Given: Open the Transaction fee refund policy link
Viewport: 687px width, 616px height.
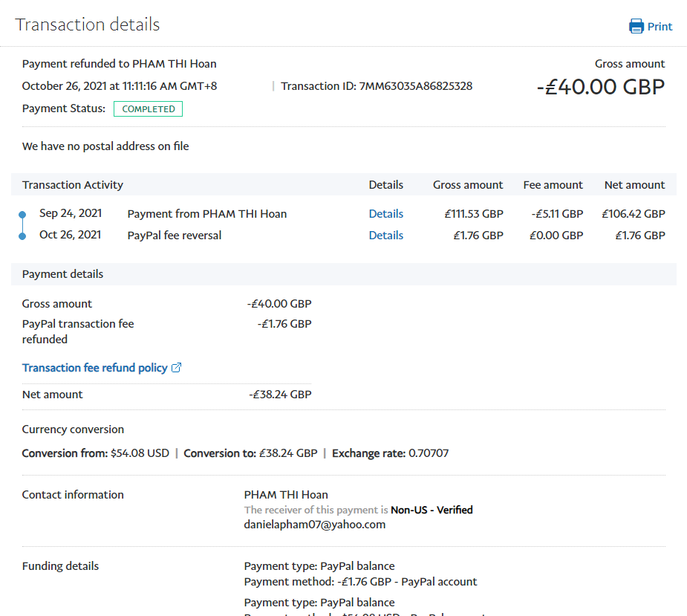Looking at the screenshot, I should click(x=94, y=368).
